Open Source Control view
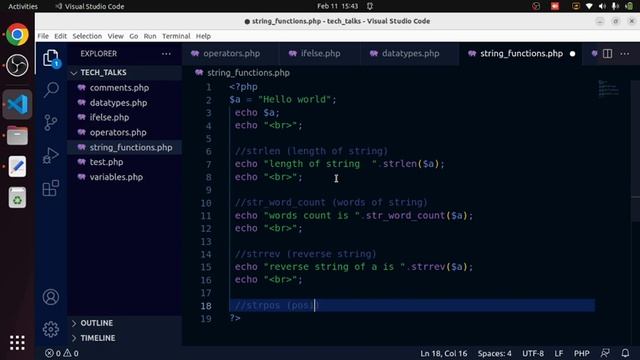This screenshot has width=640, height=360. click(51, 122)
